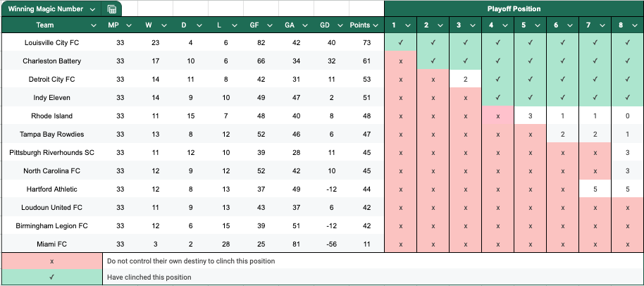The image size is (644, 286).
Task: Click the table calculator icon beside the title
Action: 112,9
